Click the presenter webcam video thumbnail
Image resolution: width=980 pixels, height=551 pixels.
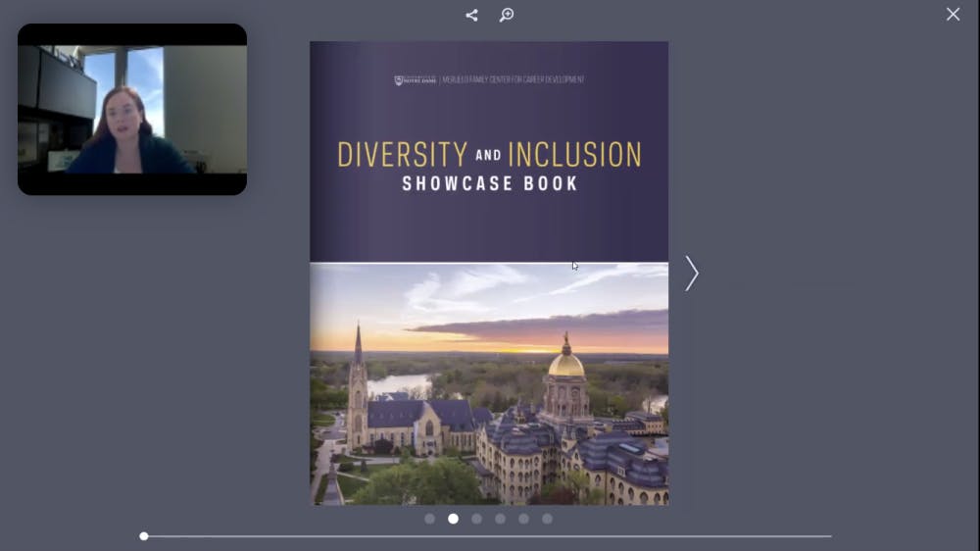[132, 110]
